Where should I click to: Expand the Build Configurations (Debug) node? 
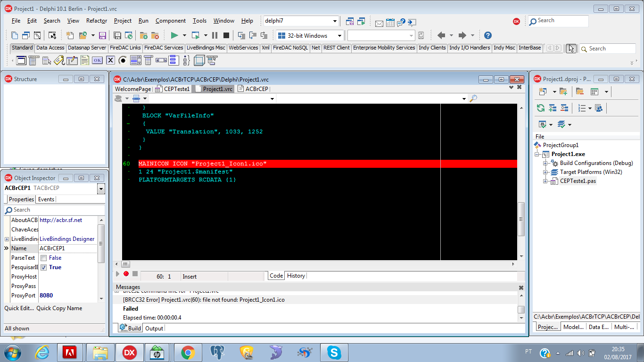pyautogui.click(x=545, y=163)
